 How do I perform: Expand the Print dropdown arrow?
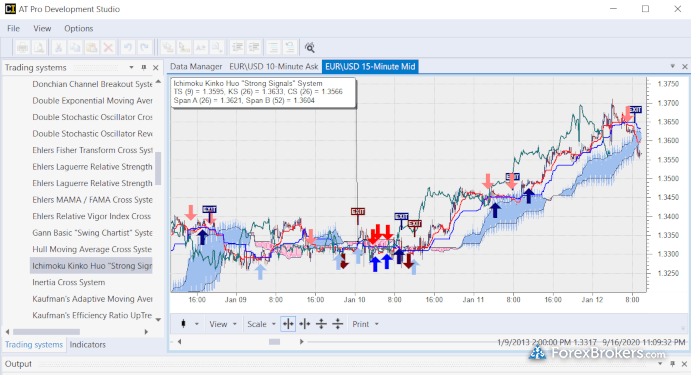click(x=377, y=324)
